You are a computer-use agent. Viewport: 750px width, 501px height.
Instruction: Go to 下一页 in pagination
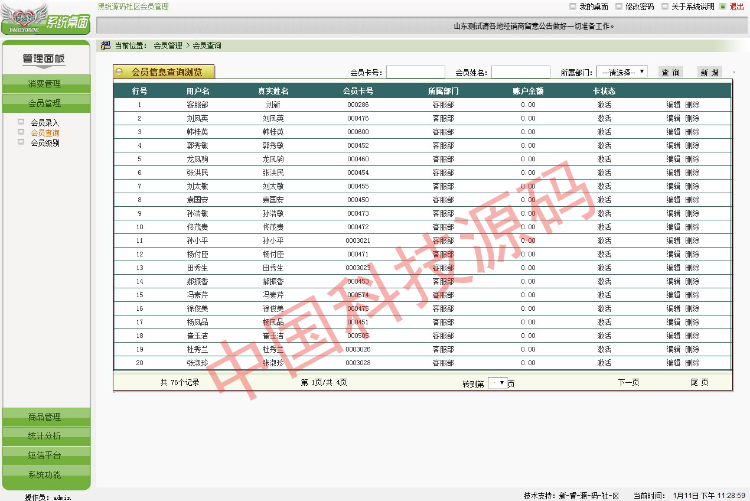pos(628,382)
